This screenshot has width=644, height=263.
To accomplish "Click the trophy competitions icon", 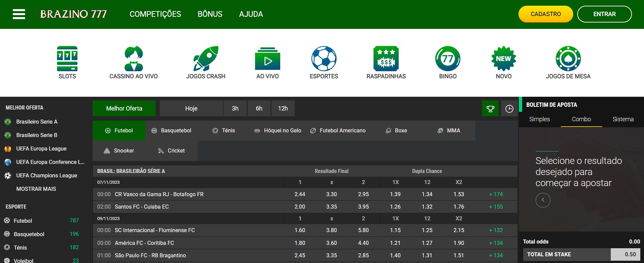I will pos(490,108).
